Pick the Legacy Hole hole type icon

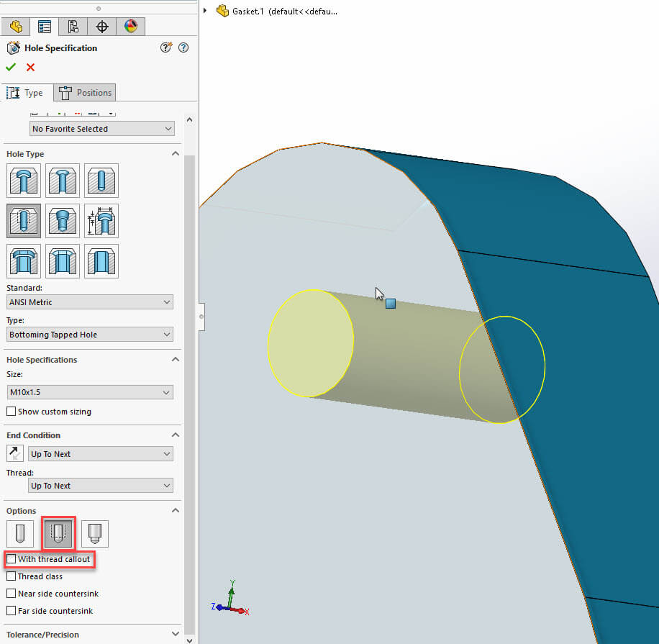[x=101, y=221]
